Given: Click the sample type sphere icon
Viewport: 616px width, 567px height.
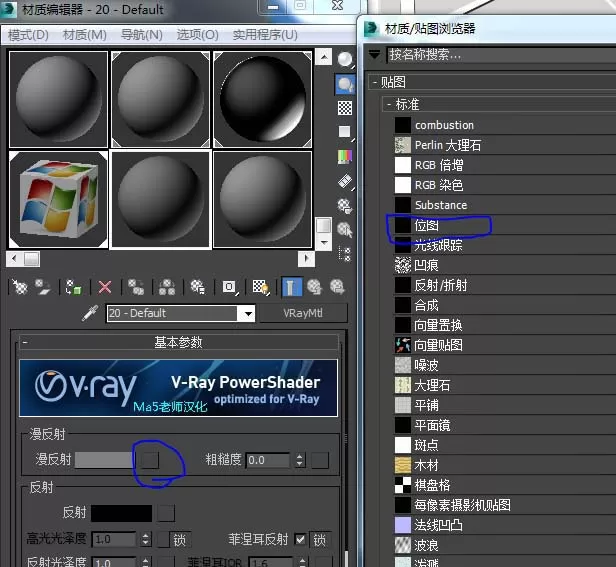Looking at the screenshot, I should click(x=345, y=60).
